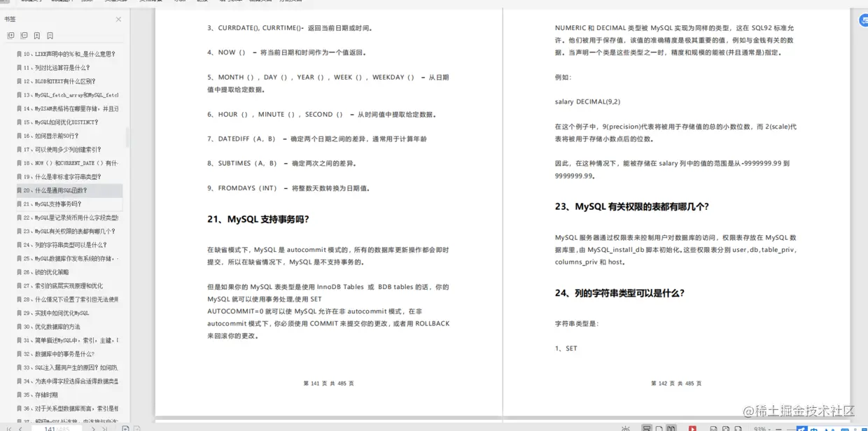
Task: Jump to bookmark 22、MySQL里记录货币用什么字段类型
Action: coord(69,218)
